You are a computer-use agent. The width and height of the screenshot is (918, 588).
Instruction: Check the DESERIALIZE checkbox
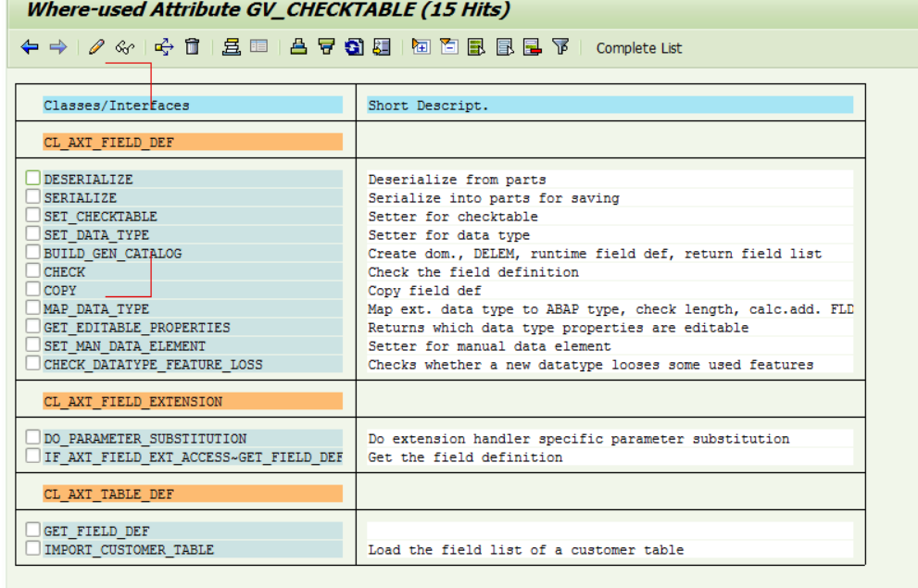[x=32, y=178]
